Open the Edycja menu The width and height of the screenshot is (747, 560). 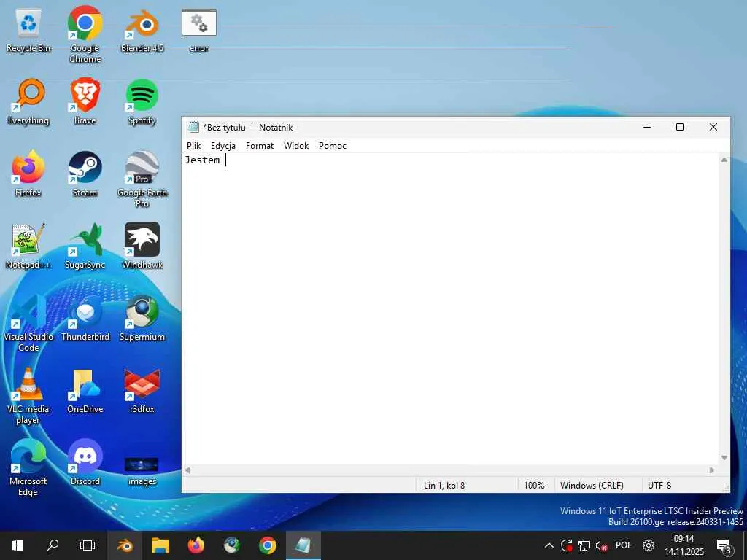pyautogui.click(x=223, y=146)
